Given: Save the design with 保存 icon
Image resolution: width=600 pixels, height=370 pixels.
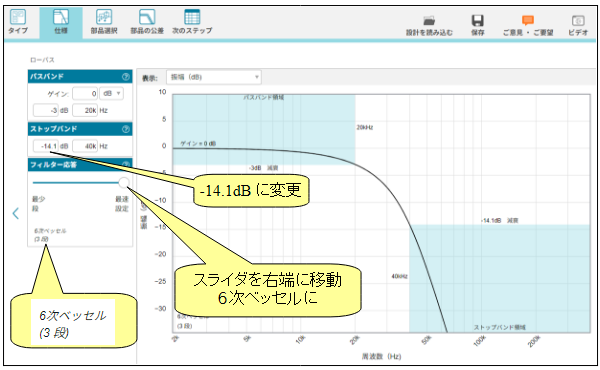Looking at the screenshot, I should 477,25.
